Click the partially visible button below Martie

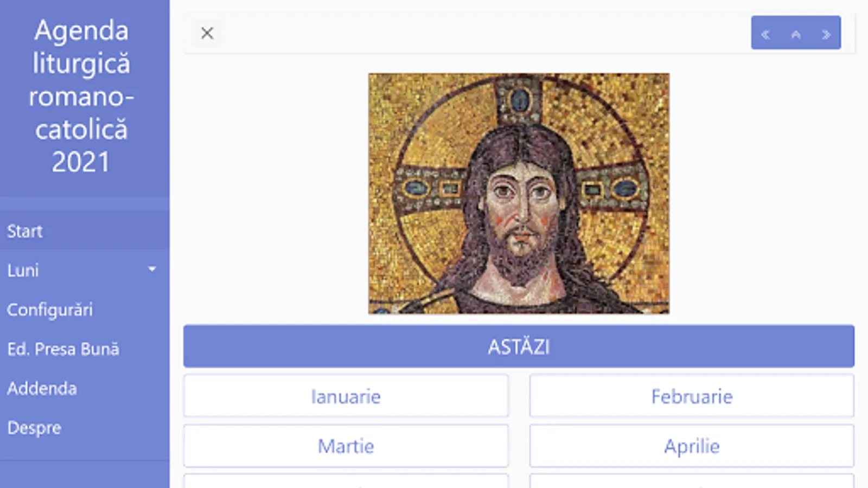pos(346,481)
